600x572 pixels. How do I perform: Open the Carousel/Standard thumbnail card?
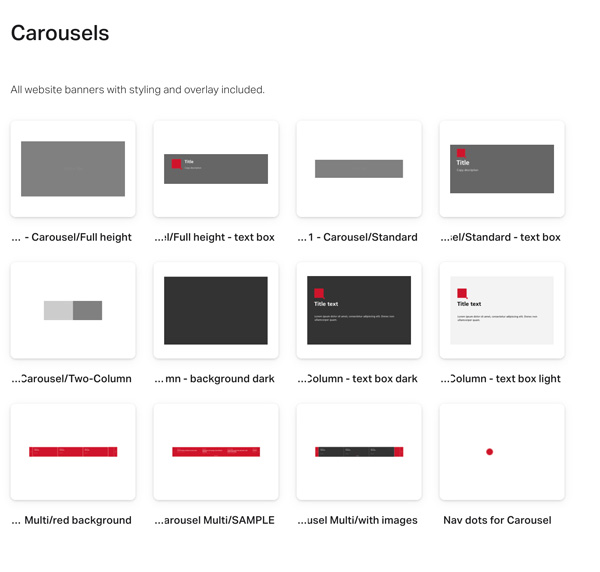pyautogui.click(x=359, y=169)
